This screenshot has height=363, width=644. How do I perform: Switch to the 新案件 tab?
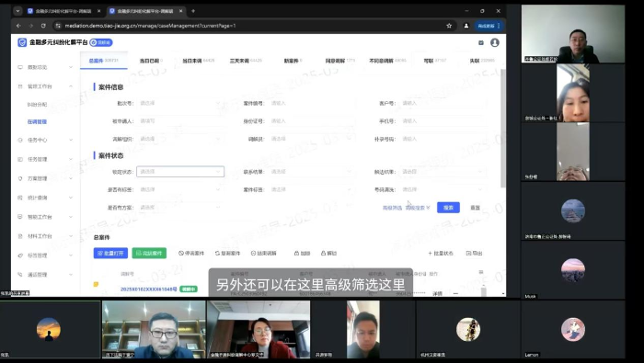[x=293, y=61]
